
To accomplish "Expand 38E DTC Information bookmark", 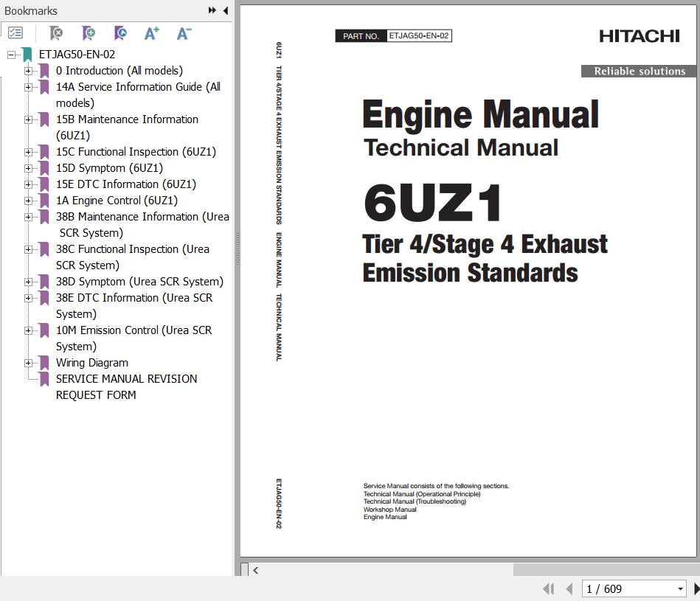I will [28, 298].
